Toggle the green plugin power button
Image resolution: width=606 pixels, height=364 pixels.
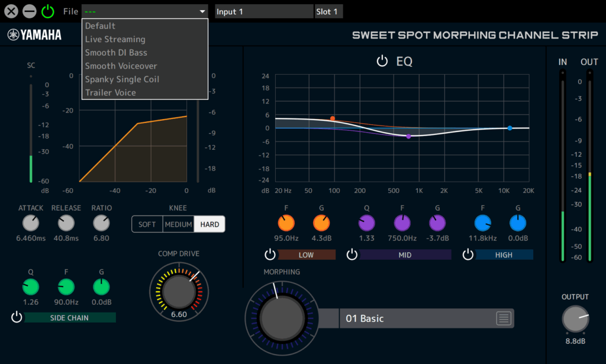48,11
